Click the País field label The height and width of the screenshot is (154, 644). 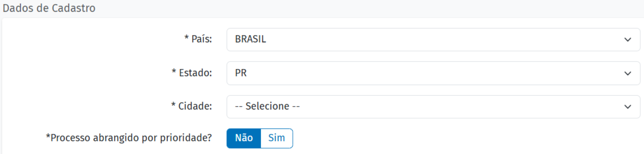click(x=202, y=39)
